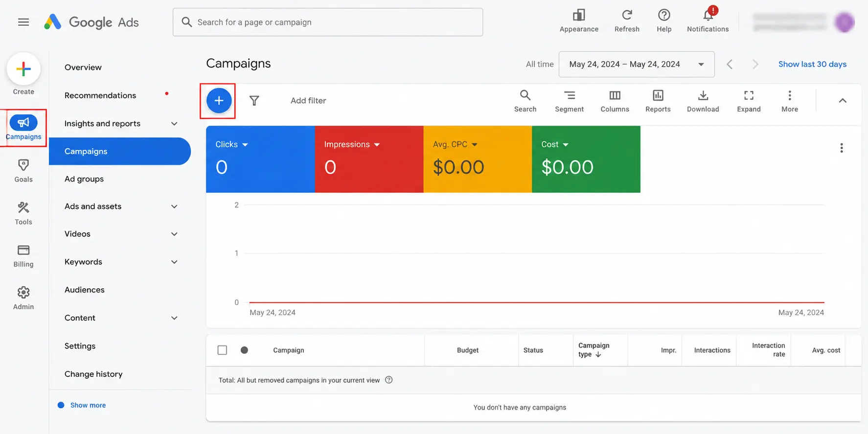Open the Segment tool in the toolbar
Viewport: 868px width, 434px height.
click(x=569, y=101)
